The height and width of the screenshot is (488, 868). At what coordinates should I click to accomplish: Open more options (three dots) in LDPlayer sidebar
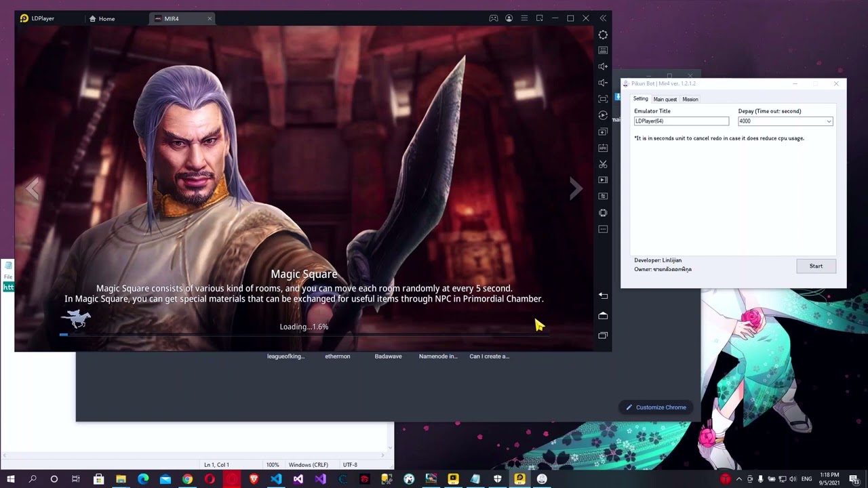(x=603, y=229)
